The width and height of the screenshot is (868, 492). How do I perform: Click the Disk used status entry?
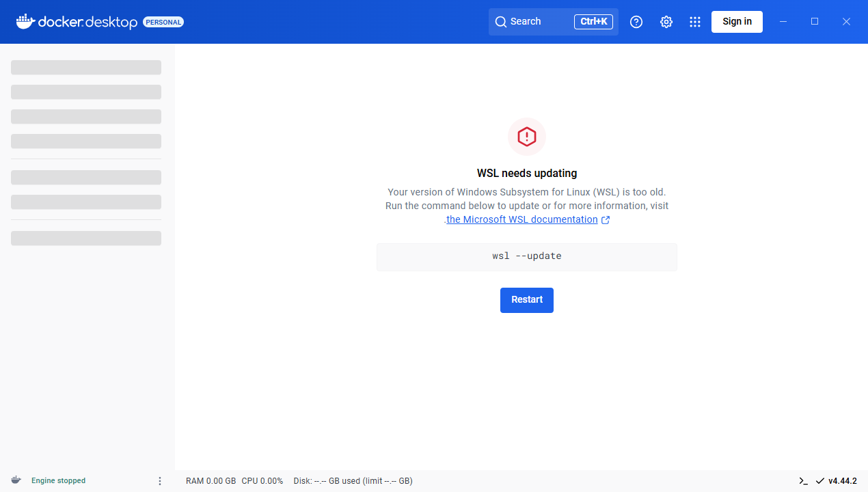[x=353, y=481]
